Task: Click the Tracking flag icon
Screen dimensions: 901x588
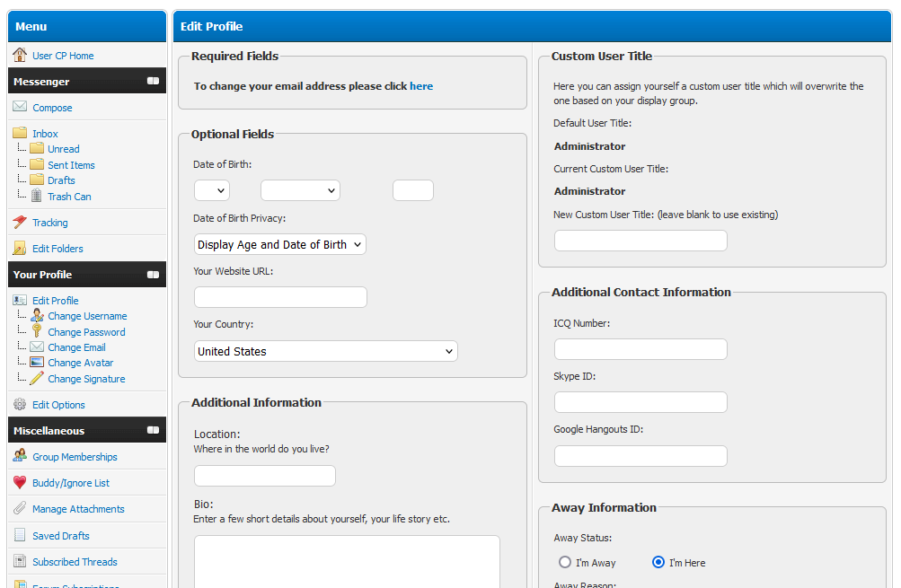Action: tap(20, 222)
